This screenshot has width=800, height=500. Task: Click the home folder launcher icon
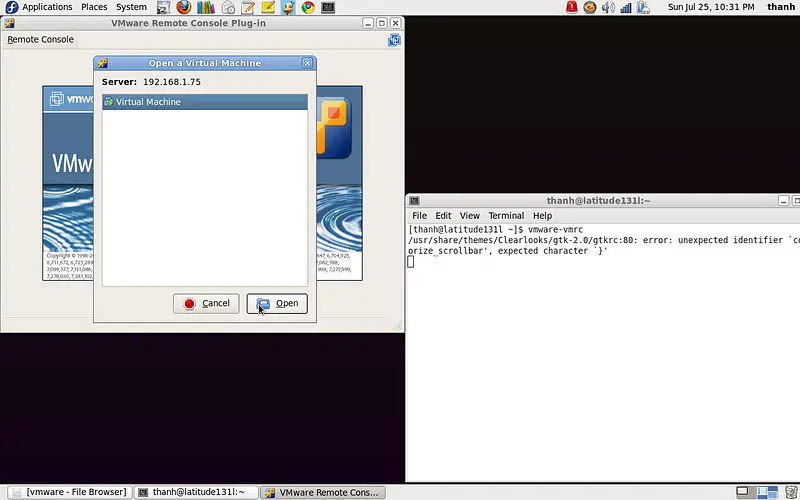[x=228, y=7]
